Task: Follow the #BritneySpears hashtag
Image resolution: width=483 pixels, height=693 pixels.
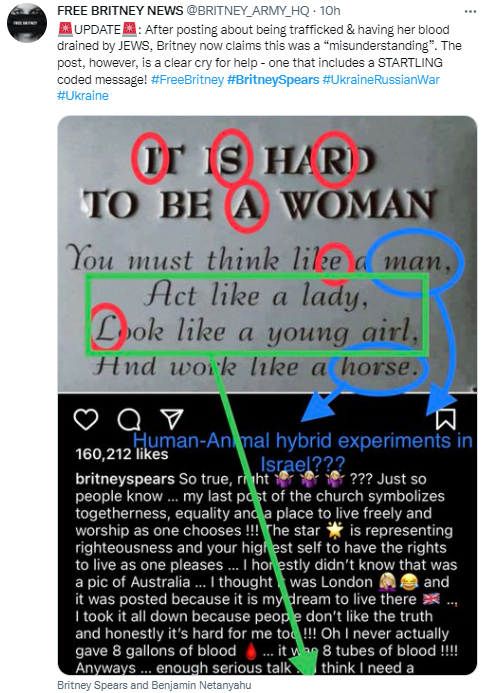Action: point(273,80)
